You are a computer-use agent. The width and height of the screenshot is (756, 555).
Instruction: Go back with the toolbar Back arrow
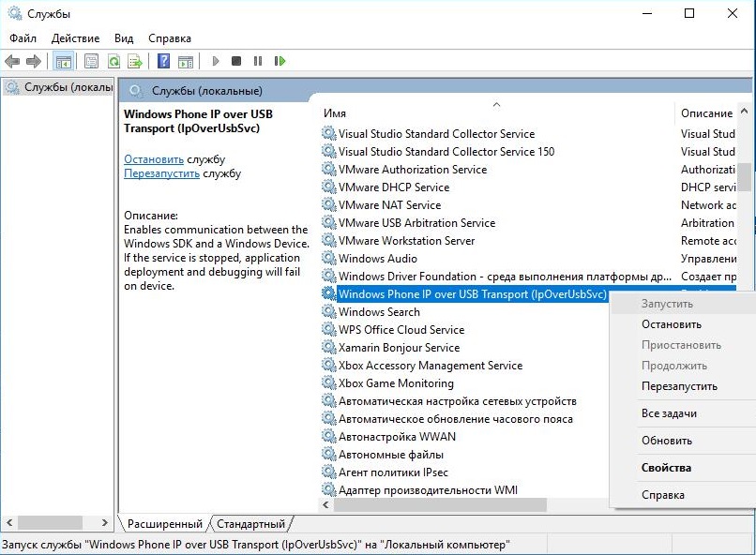pyautogui.click(x=12, y=61)
